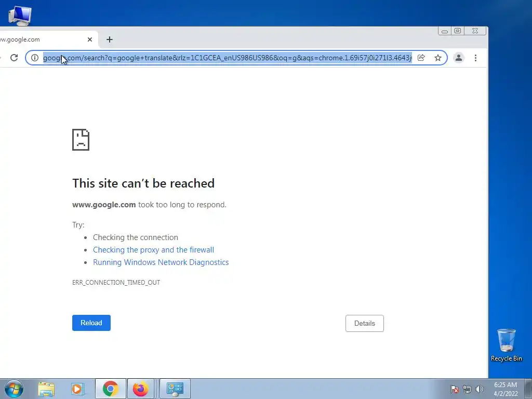
Task: Click the sad page error icon
Action: [81, 139]
